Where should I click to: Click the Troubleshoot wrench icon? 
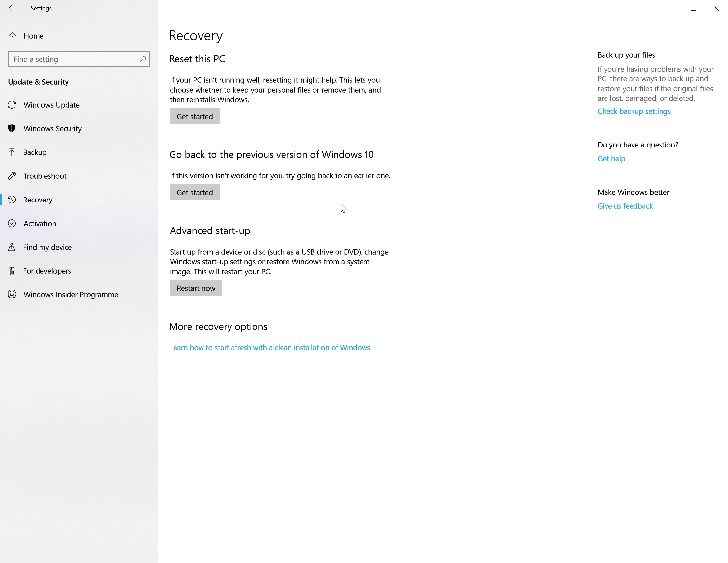12,176
